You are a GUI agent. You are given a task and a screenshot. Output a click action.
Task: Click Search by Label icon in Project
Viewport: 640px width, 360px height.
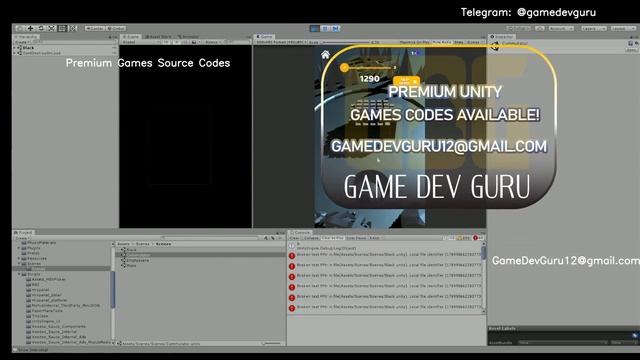click(273, 238)
